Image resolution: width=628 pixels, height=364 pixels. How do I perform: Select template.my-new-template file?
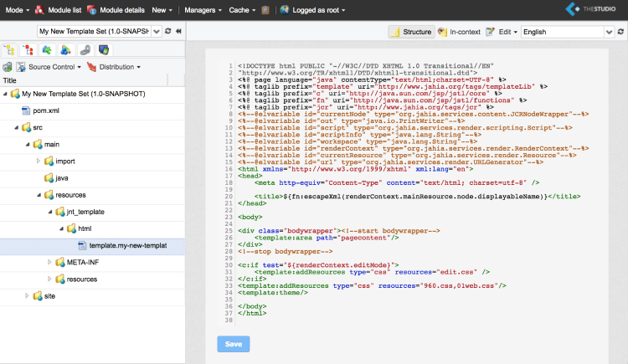127,245
